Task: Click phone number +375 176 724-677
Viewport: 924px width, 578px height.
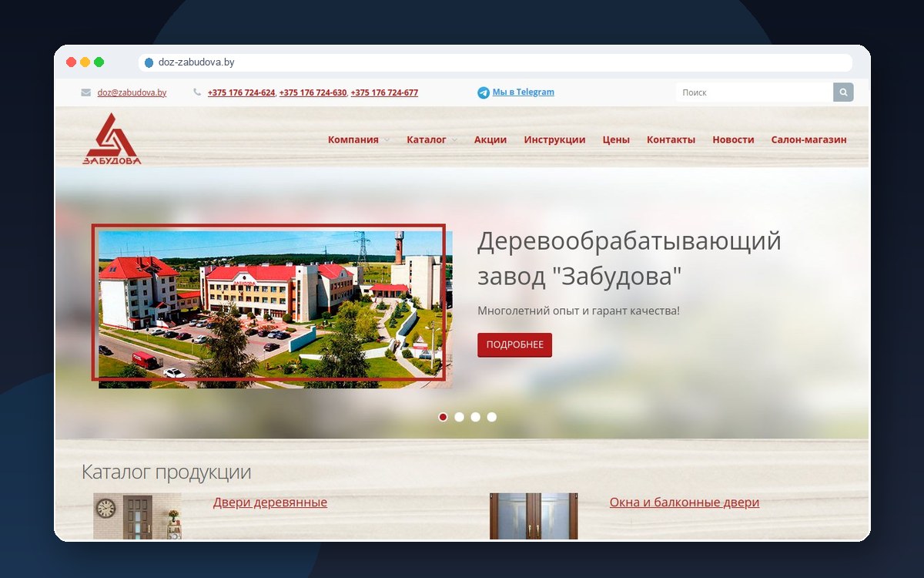Action: pyautogui.click(x=384, y=92)
